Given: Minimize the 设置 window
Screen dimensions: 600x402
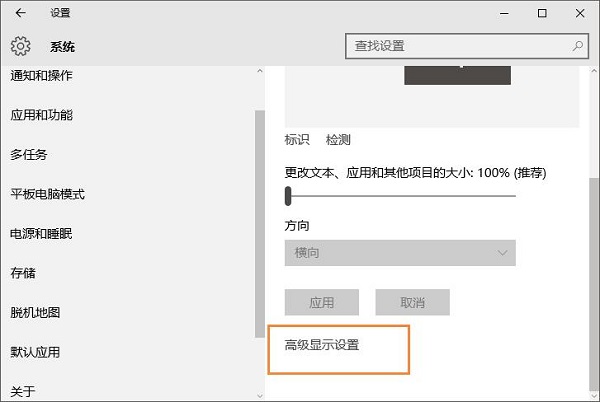Looking at the screenshot, I should 498,13.
